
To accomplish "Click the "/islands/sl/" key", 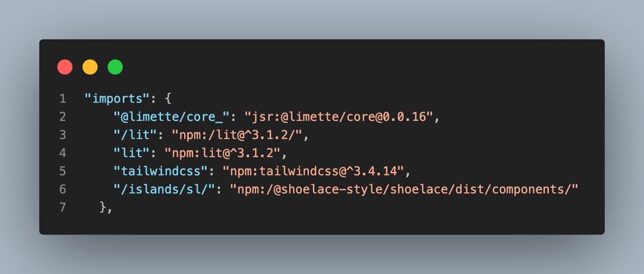I will pos(164,190).
